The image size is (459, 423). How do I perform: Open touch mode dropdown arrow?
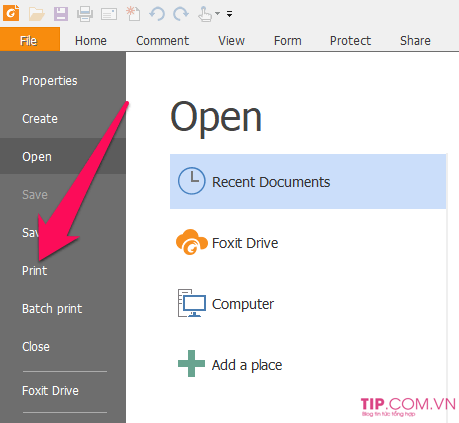point(217,14)
